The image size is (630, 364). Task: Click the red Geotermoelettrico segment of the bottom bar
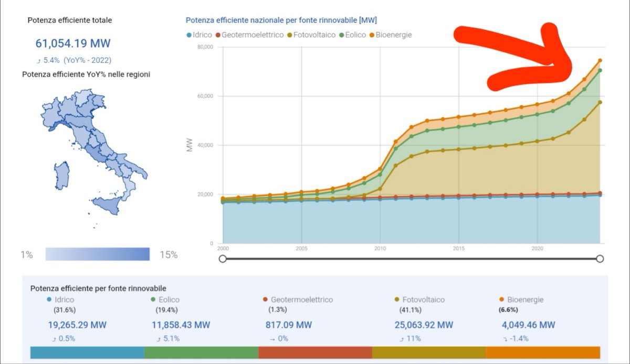[x=315, y=352]
